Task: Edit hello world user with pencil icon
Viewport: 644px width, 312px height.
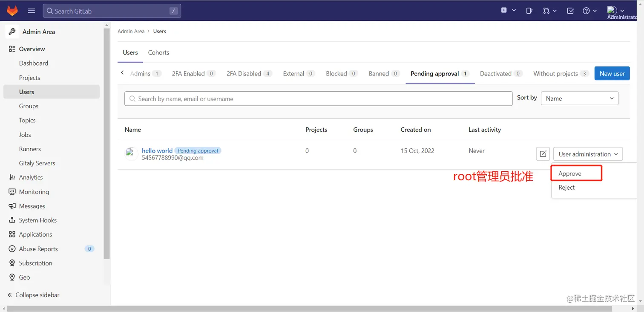Action: tap(543, 154)
